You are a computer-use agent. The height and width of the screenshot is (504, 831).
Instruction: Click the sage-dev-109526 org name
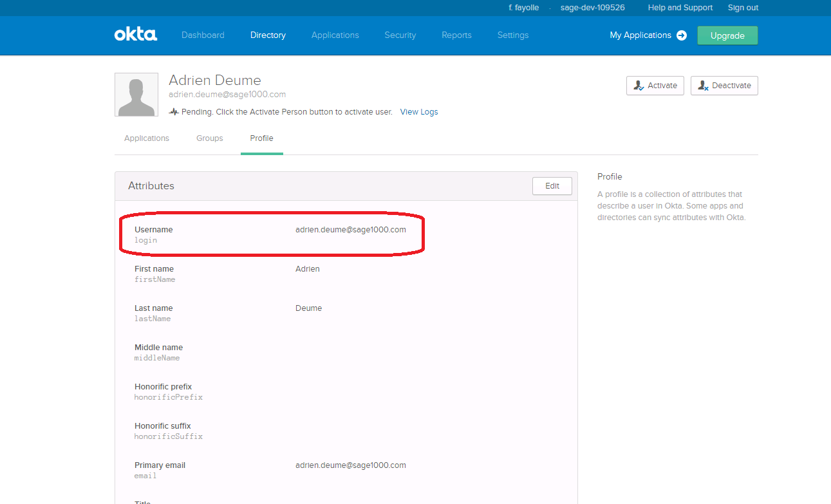[x=593, y=8]
